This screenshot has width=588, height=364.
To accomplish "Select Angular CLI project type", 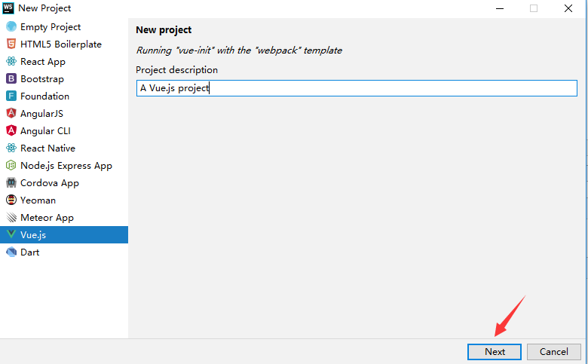I will [45, 131].
